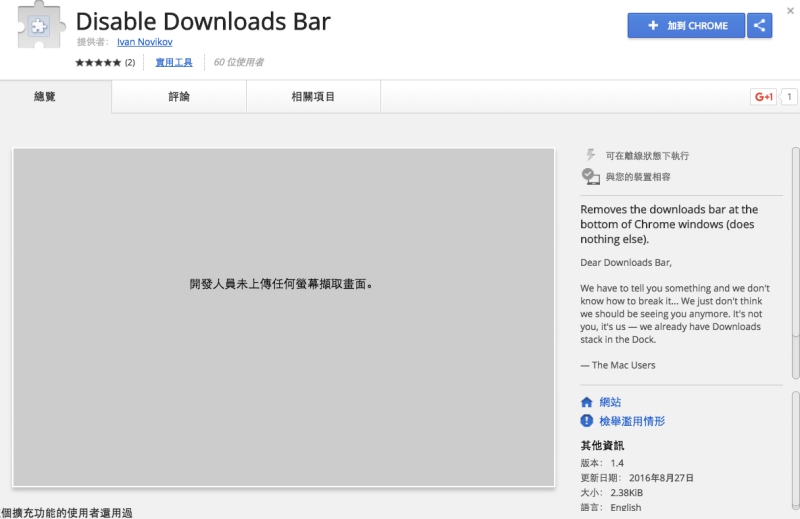
Task: Click the version 1.4 text
Action: [x=617, y=463]
